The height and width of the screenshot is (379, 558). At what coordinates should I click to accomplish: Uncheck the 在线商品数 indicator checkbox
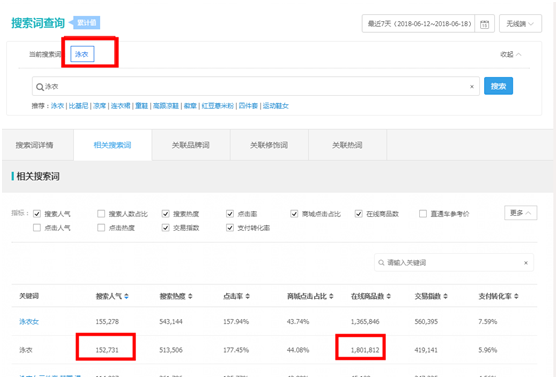[358, 214]
